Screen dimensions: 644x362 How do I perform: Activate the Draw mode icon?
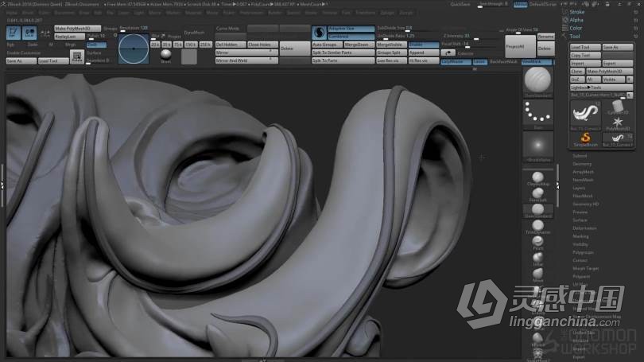[x=29, y=33]
